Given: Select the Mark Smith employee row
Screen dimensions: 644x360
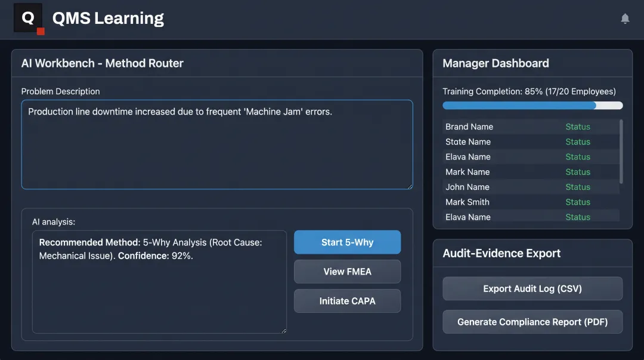Looking at the screenshot, I should pos(531,202).
